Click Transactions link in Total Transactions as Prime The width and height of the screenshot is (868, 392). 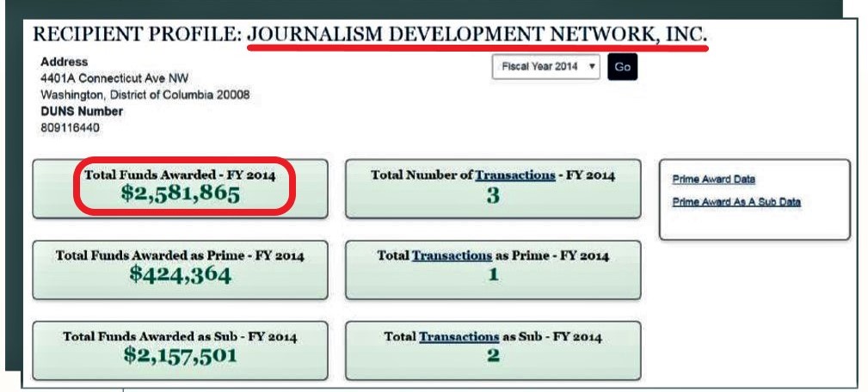(x=452, y=256)
